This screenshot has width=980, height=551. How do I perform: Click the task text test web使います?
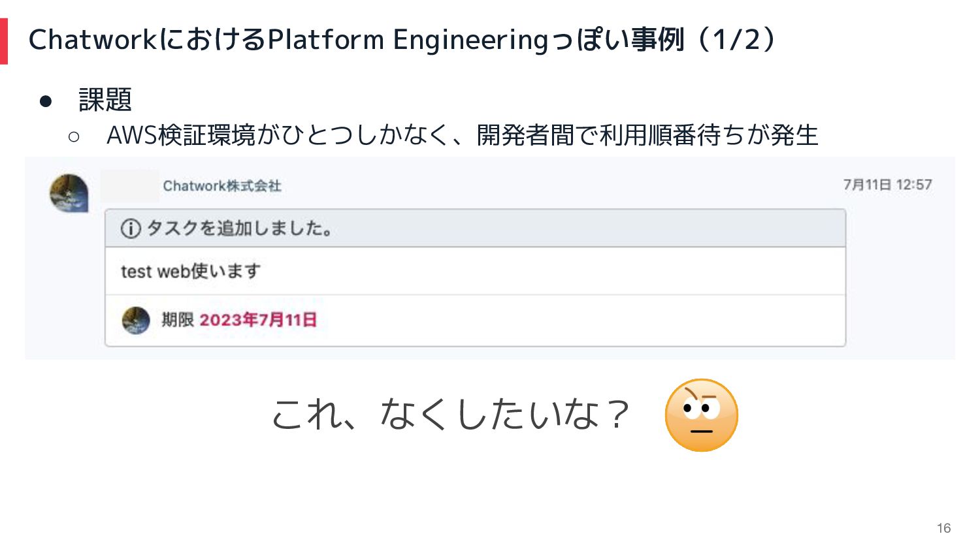191,271
